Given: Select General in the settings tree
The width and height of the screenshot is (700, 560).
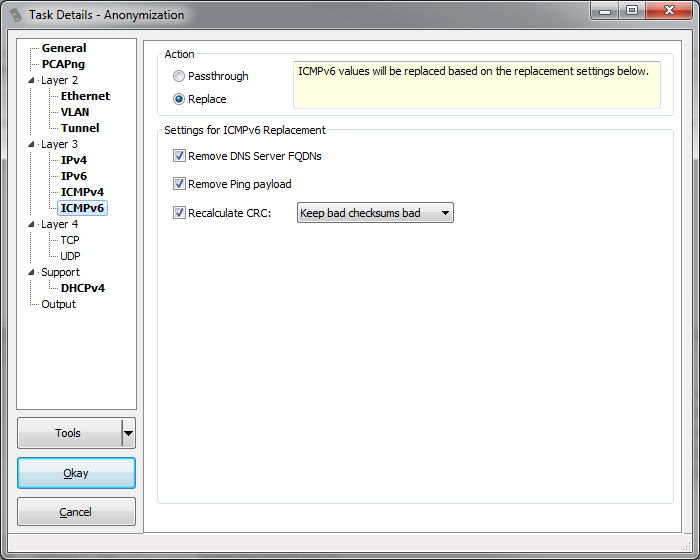Looking at the screenshot, I should (64, 48).
